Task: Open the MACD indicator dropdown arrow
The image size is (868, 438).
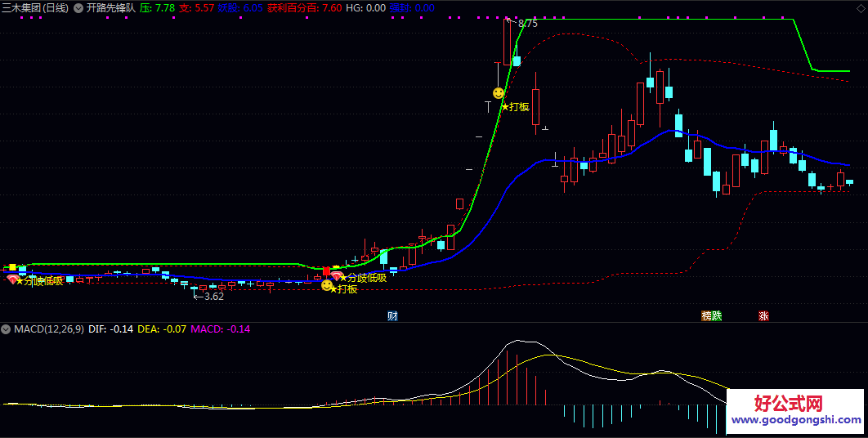Action: coord(7,329)
